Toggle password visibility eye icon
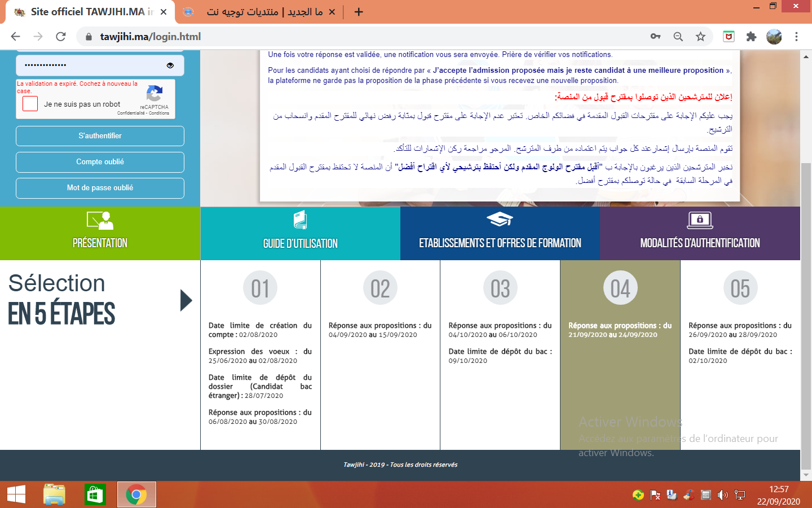Viewport: 812px width, 508px height. point(170,65)
